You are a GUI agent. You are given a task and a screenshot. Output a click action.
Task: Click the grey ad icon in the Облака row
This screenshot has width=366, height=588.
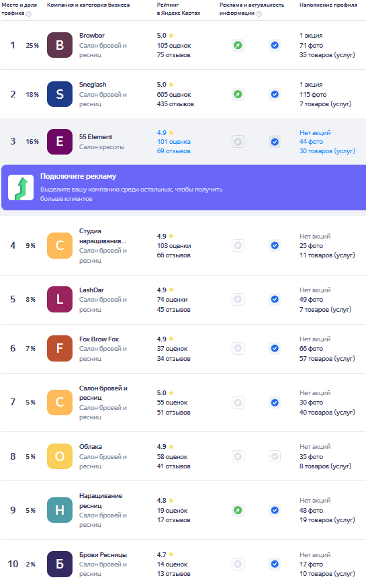pyautogui.click(x=238, y=456)
